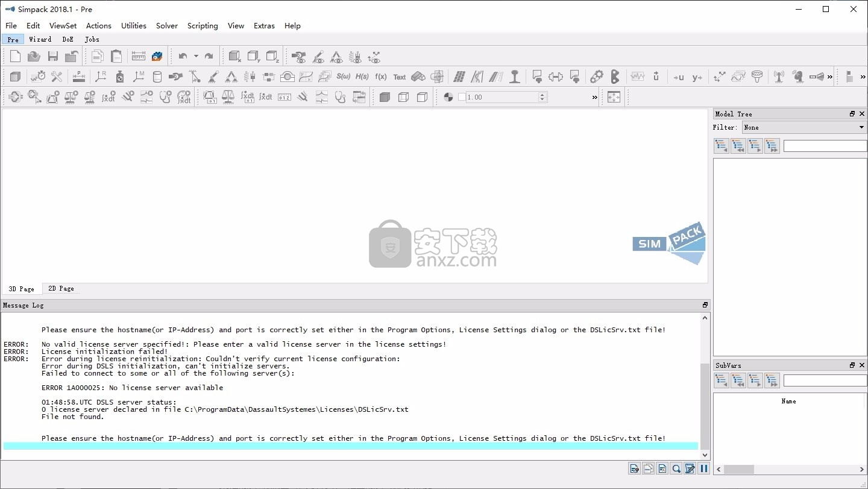Click the Redo arrow icon

click(x=209, y=56)
